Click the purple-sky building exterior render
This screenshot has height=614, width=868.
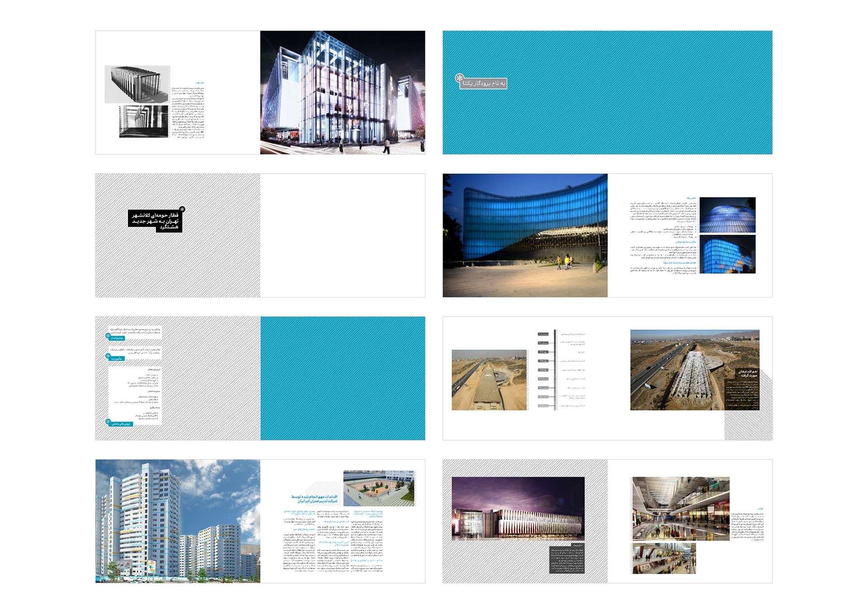[x=518, y=509]
